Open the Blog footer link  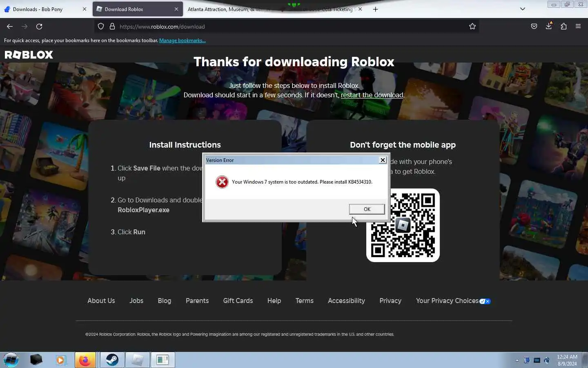[165, 301]
